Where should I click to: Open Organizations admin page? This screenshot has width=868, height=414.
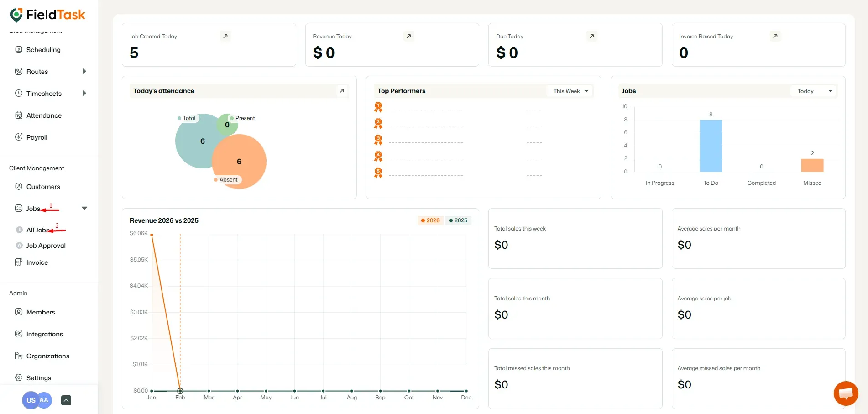(x=48, y=356)
